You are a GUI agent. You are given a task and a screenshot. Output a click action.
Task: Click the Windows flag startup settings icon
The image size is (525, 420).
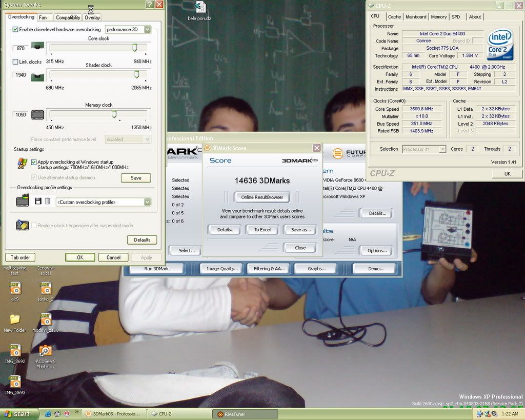click(23, 163)
